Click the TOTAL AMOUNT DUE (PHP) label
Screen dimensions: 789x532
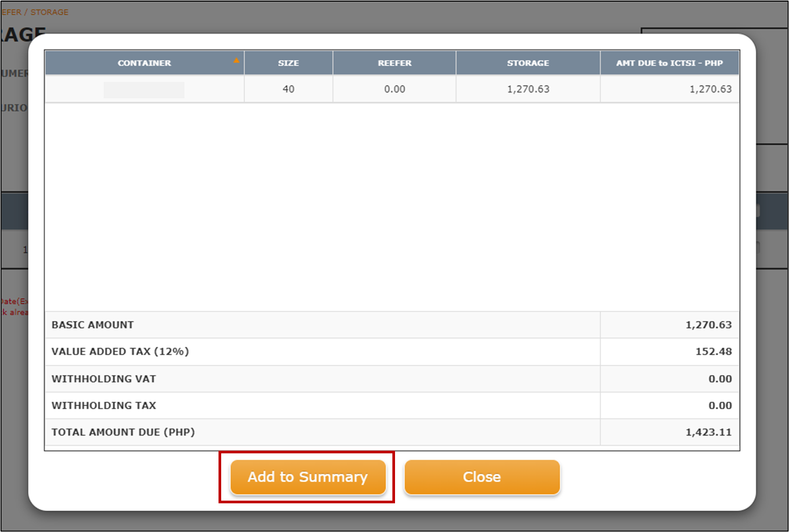pyautogui.click(x=123, y=432)
